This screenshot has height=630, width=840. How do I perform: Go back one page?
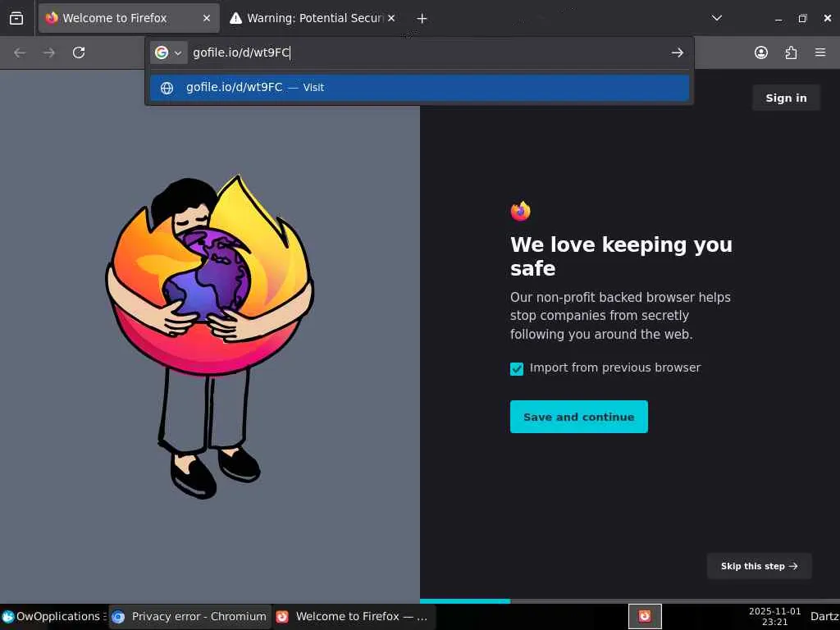click(20, 52)
